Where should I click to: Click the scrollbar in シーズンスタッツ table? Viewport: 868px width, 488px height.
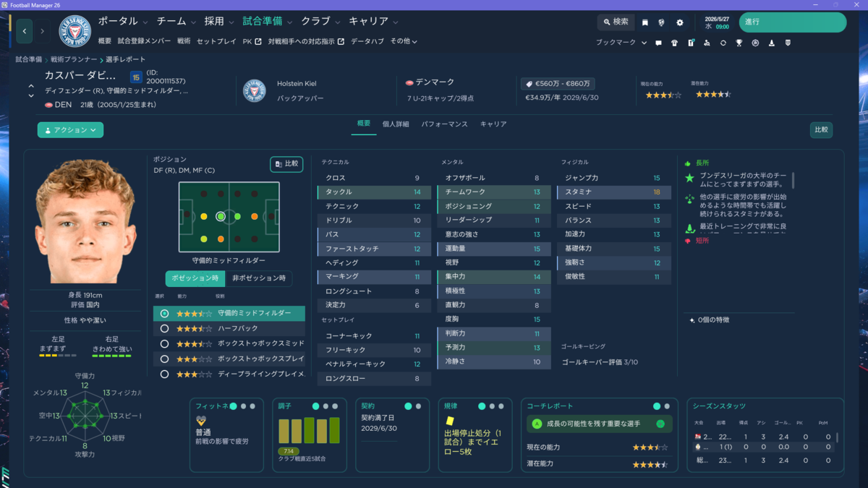point(838,438)
